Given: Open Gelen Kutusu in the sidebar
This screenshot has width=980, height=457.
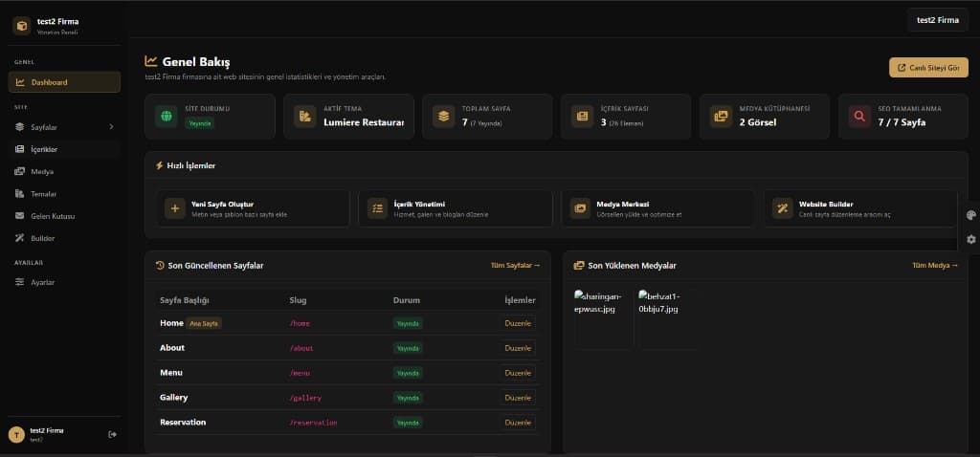Looking at the screenshot, I should (x=64, y=216).
